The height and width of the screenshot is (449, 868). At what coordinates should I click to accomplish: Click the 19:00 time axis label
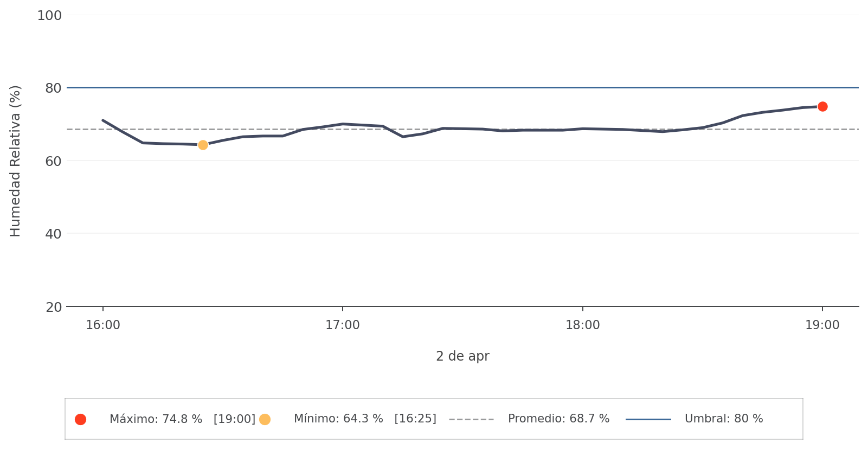pos(822,325)
